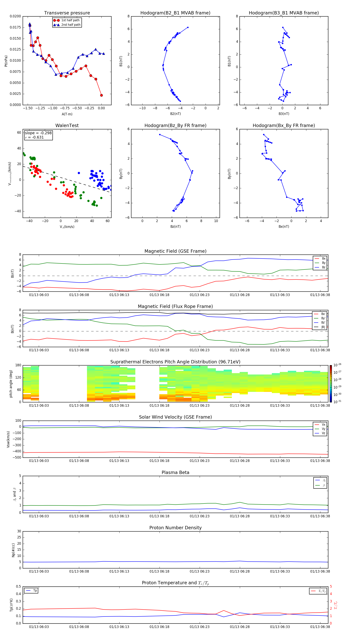This screenshot has height=644, width=351.
Task: Click the 'Np(#/cc)' y-axis label
Action: click(x=13, y=550)
